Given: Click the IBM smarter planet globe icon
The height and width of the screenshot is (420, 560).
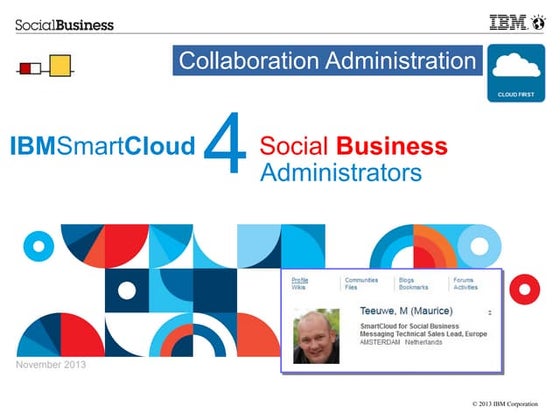Looking at the screenshot, I should [x=538, y=22].
